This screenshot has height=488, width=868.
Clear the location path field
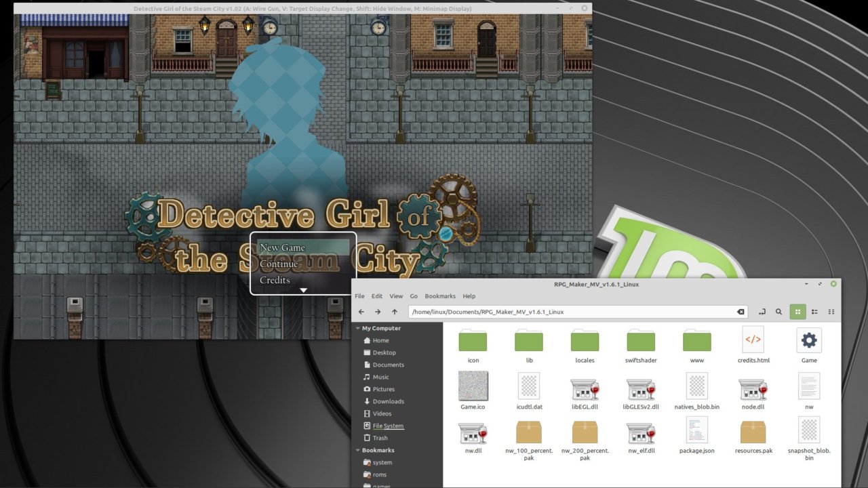click(x=741, y=312)
